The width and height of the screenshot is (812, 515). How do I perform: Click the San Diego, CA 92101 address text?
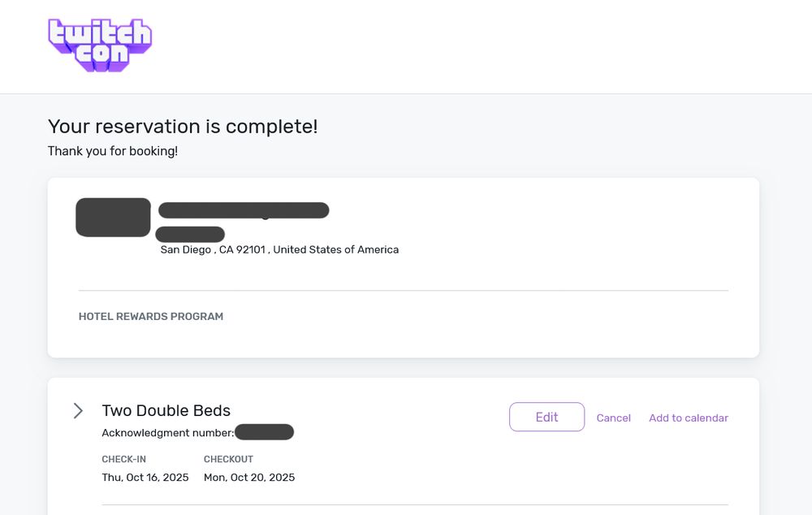click(x=279, y=249)
